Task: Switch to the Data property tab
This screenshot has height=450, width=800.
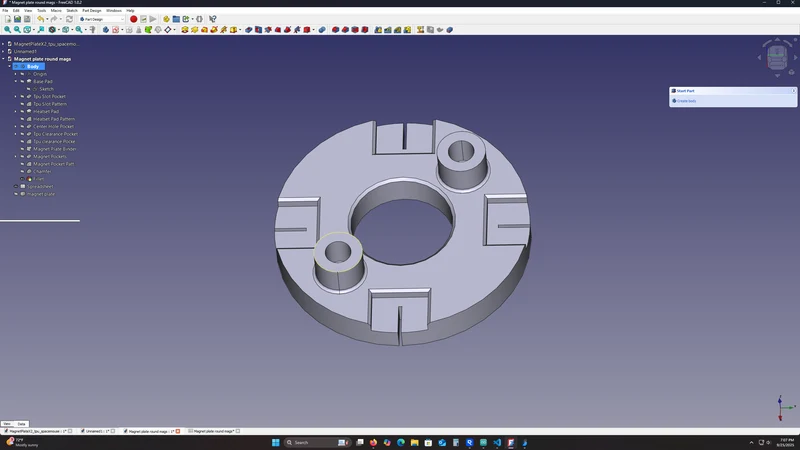Action: 21,424
